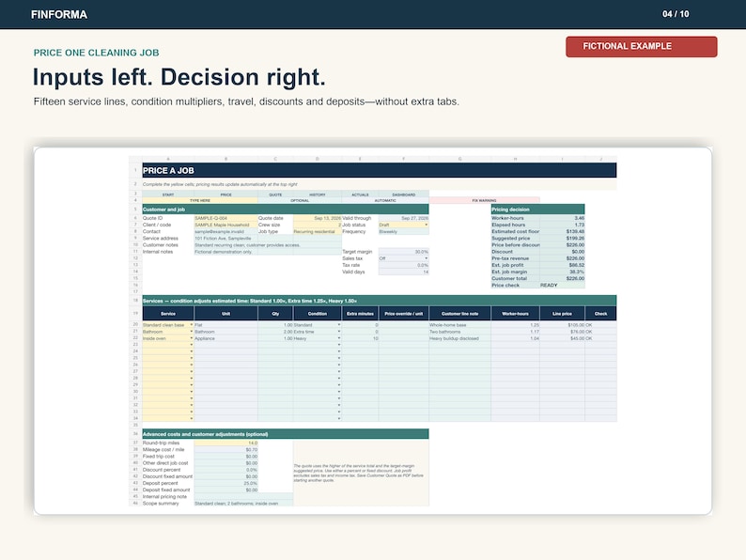Click the Price override / unit column header
The image size is (746, 560).
click(x=403, y=314)
